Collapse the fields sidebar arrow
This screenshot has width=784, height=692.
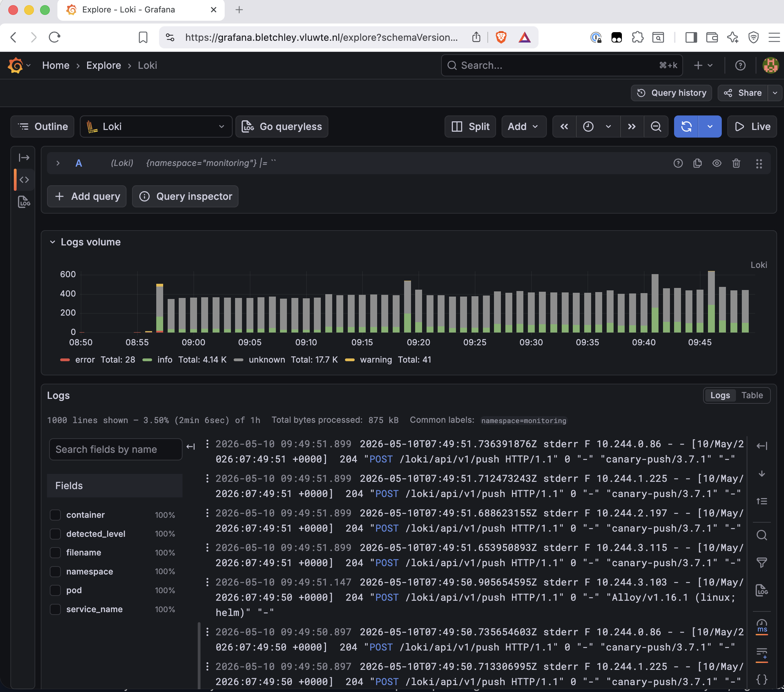(x=190, y=447)
